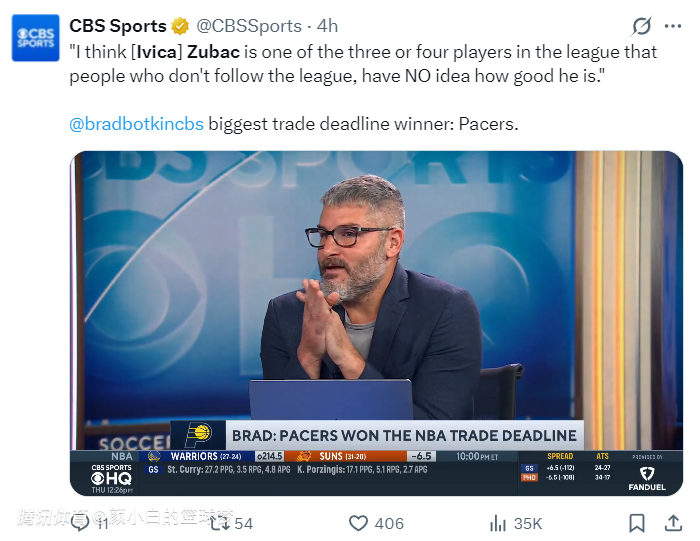This screenshot has height=541, width=700.
Task: Like the tweet with the heart icon
Action: [358, 523]
